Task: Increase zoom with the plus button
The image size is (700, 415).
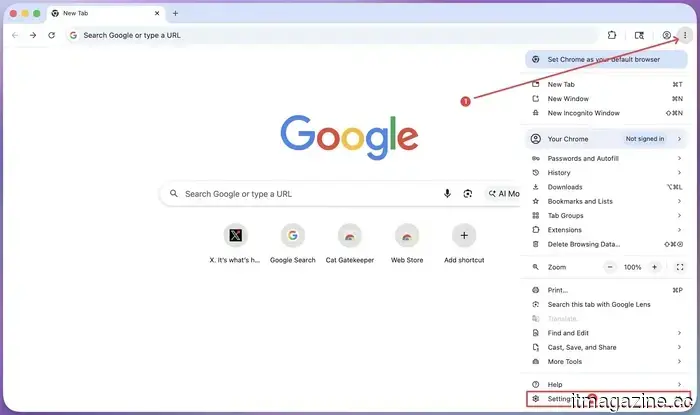Action: [x=654, y=267]
